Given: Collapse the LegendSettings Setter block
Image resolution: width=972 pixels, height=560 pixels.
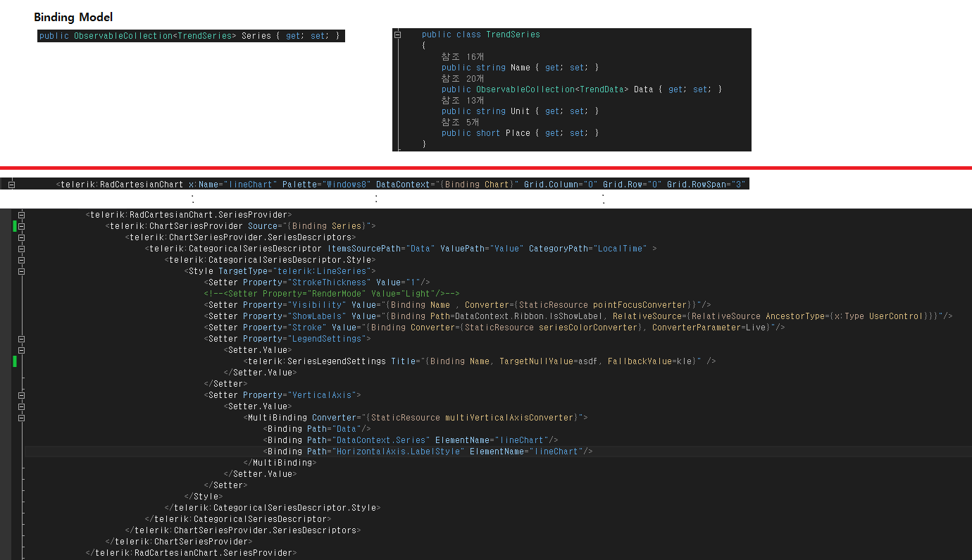Looking at the screenshot, I should point(22,339).
